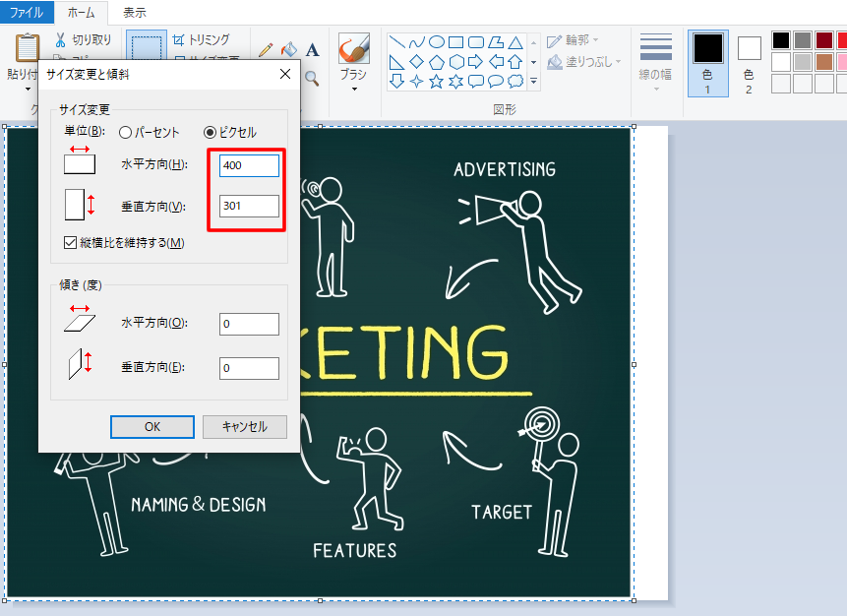Select the oval shape in the shapes gallery
This screenshot has width=847, height=616.
(436, 41)
